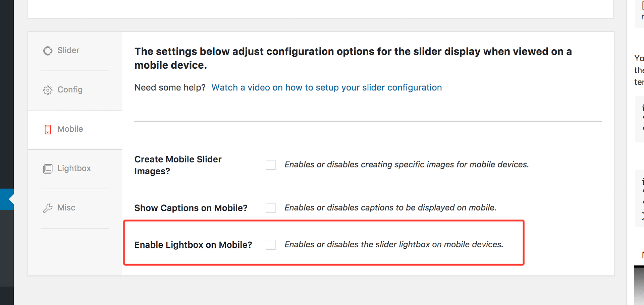
Task: Click the 'Show Captions on Mobile?' label
Action: [x=191, y=208]
